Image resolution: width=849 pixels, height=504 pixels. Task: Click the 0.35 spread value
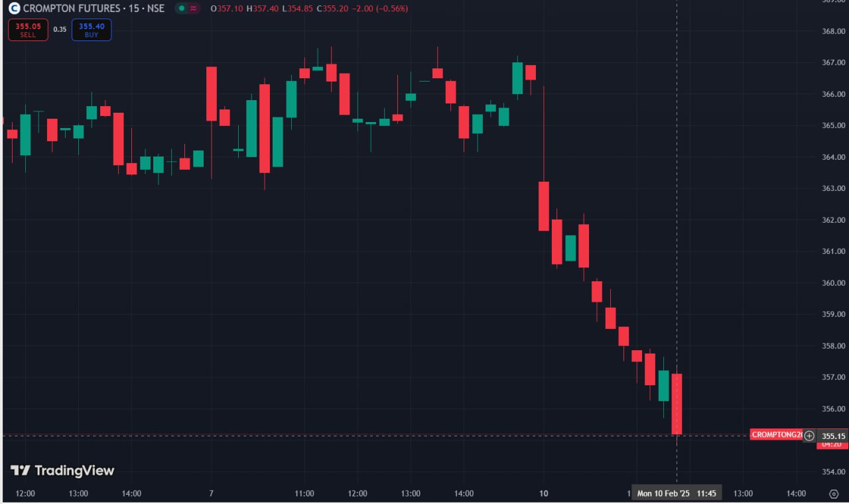(60, 30)
